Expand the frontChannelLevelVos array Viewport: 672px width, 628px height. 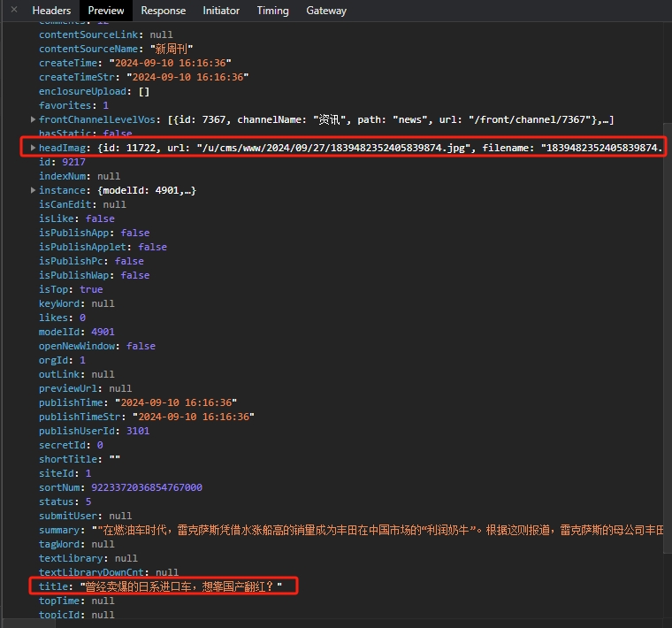pyautogui.click(x=34, y=119)
